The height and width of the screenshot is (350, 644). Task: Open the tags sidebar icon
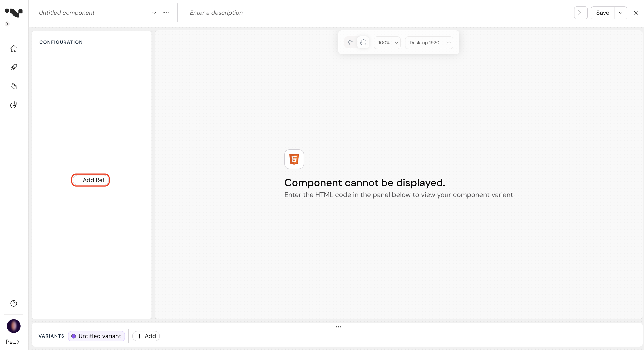point(13,86)
